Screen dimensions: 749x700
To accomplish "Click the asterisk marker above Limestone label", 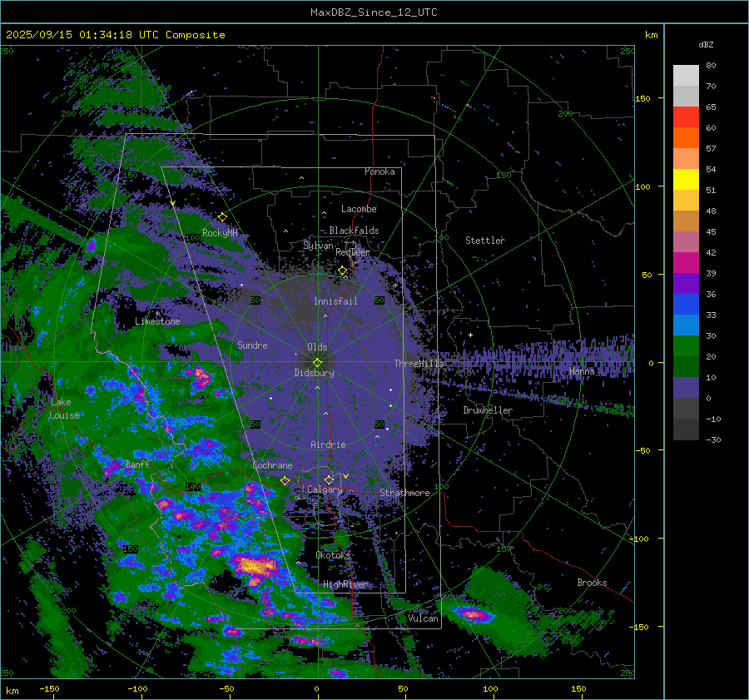I will (x=157, y=314).
